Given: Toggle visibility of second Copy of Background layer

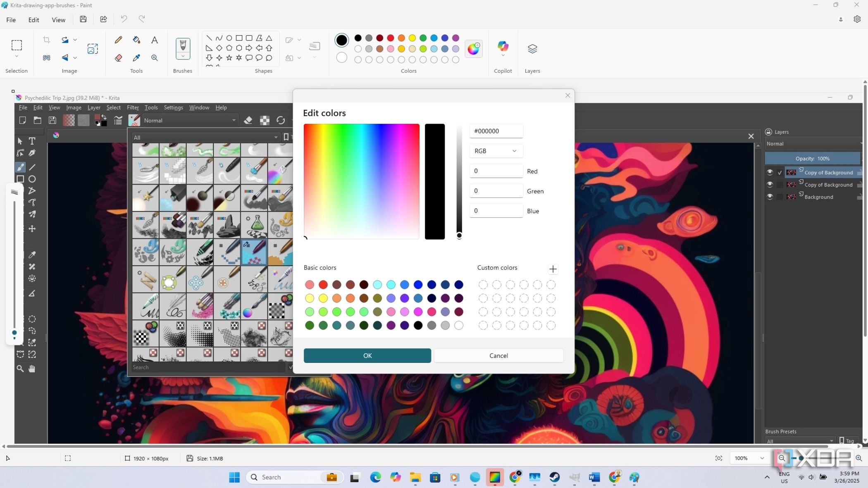Looking at the screenshot, I should click(769, 184).
